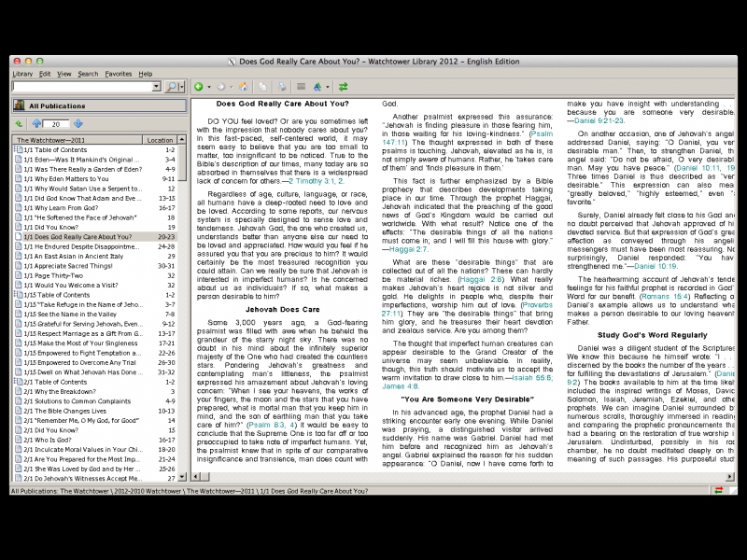Click the blue down arrow next page icon
The image size is (747, 560).
(78, 124)
